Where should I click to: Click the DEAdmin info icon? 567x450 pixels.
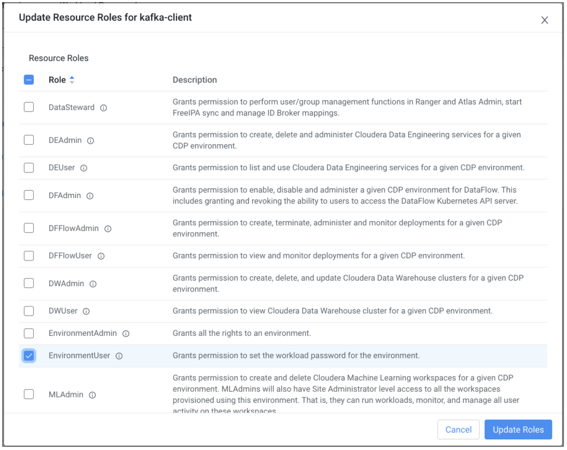(90, 141)
